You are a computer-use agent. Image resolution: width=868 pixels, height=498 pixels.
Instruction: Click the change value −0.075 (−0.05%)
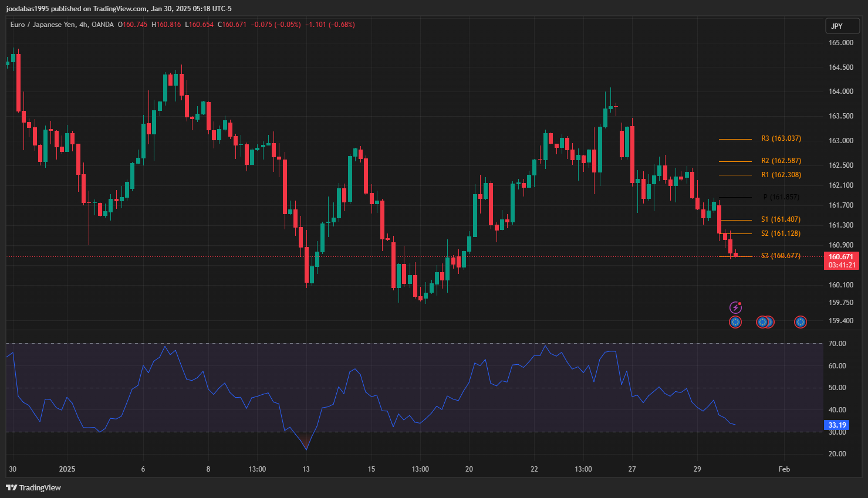click(x=276, y=25)
